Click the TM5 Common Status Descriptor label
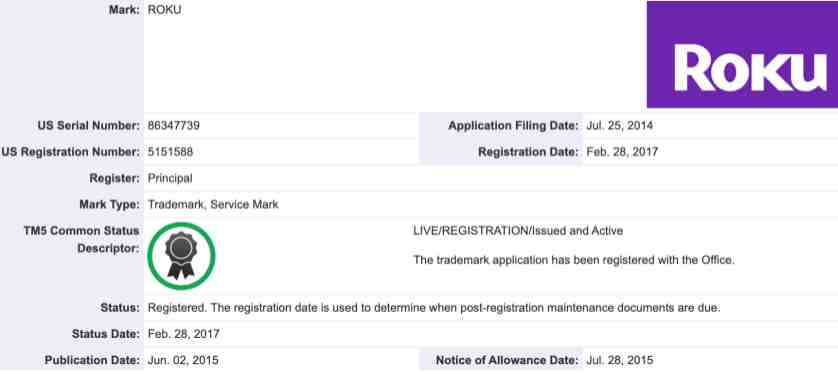Viewport: 838px width, 374px height. [x=81, y=239]
